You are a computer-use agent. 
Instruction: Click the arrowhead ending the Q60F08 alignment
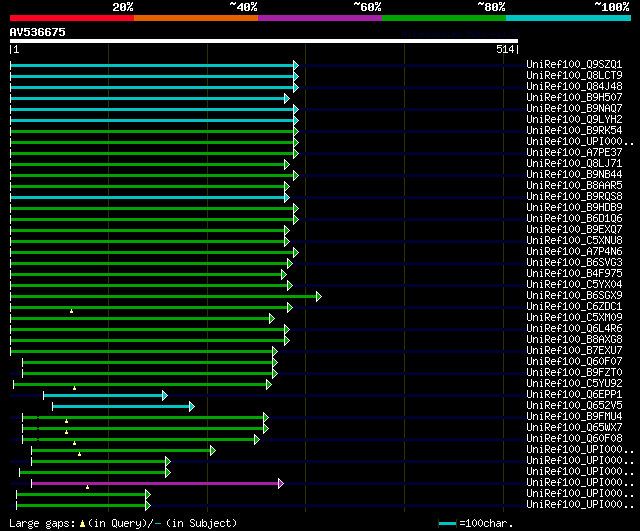tap(257, 440)
